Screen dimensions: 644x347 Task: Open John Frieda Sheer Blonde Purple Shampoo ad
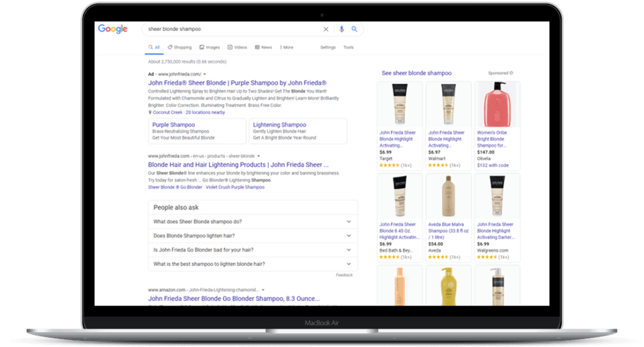[237, 83]
